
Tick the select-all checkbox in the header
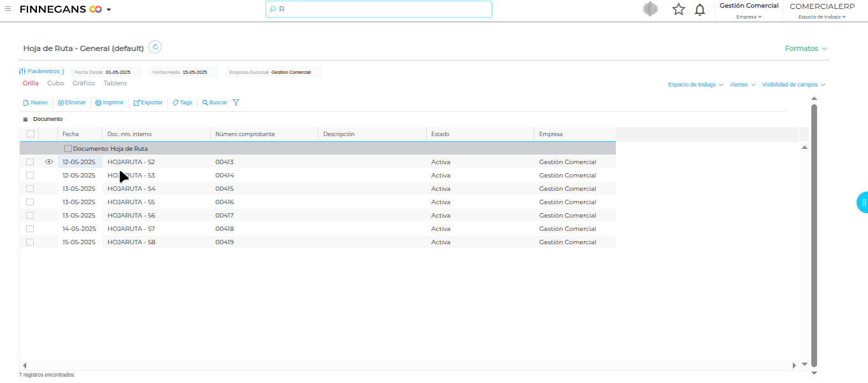tap(30, 134)
